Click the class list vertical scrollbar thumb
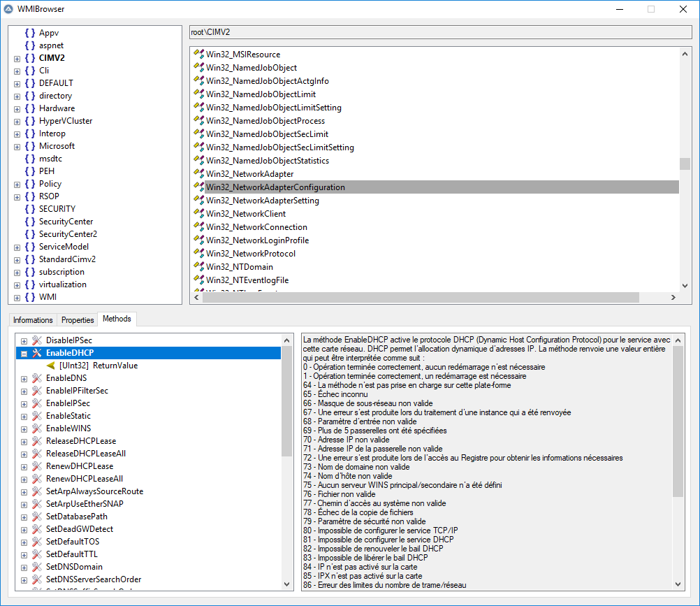The height and width of the screenshot is (606, 700). 685,164
